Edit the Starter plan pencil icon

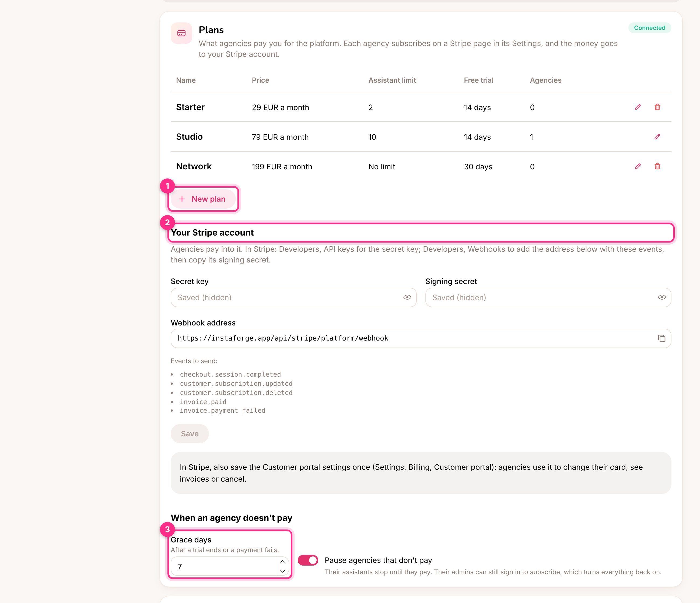(638, 107)
